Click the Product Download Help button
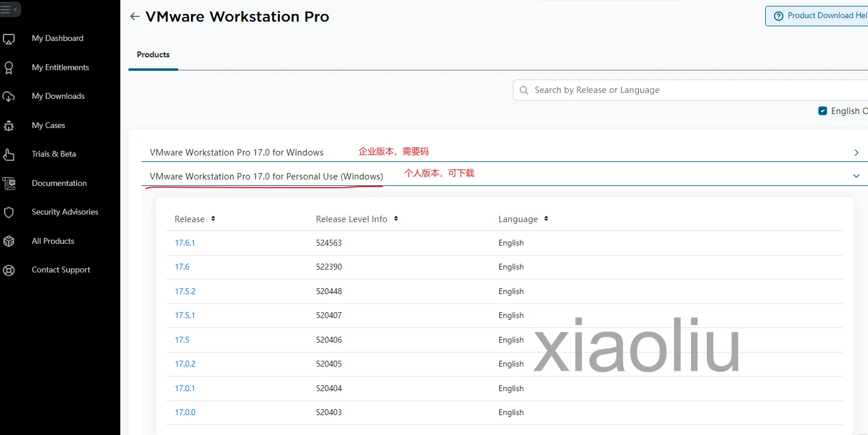Image resolution: width=868 pixels, height=435 pixels. [817, 16]
